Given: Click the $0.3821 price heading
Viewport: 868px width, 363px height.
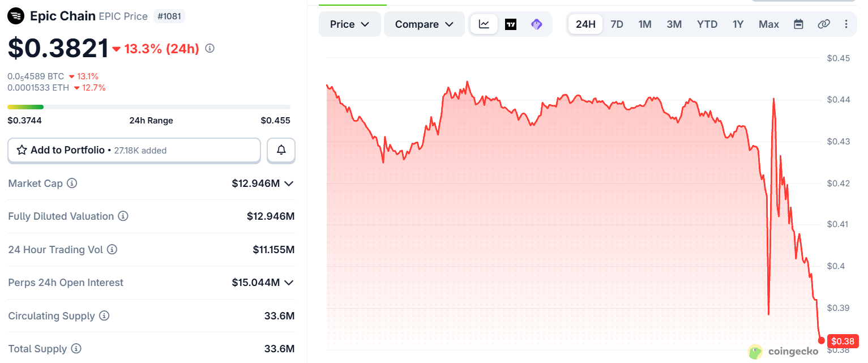Looking at the screenshot, I should (58, 48).
